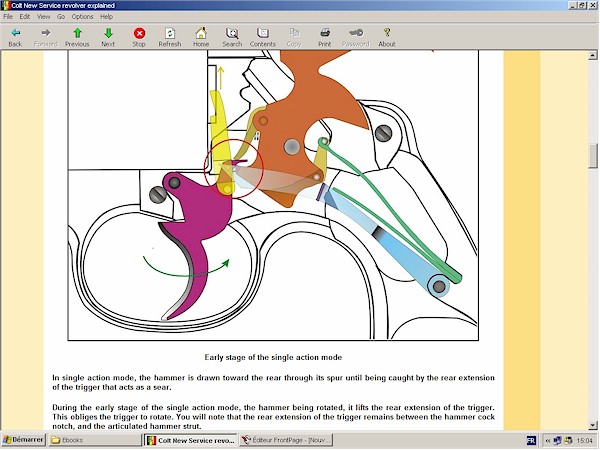Open the Edit menu
The height and width of the screenshot is (450, 600).
click(x=25, y=16)
